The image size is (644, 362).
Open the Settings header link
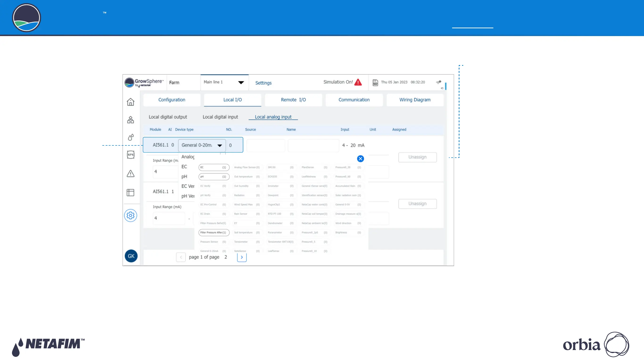(x=263, y=83)
